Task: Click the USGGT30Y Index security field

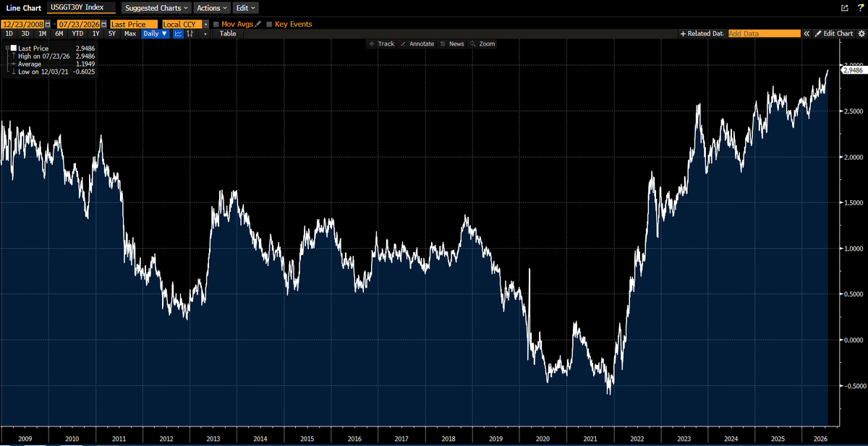Action: (x=80, y=8)
